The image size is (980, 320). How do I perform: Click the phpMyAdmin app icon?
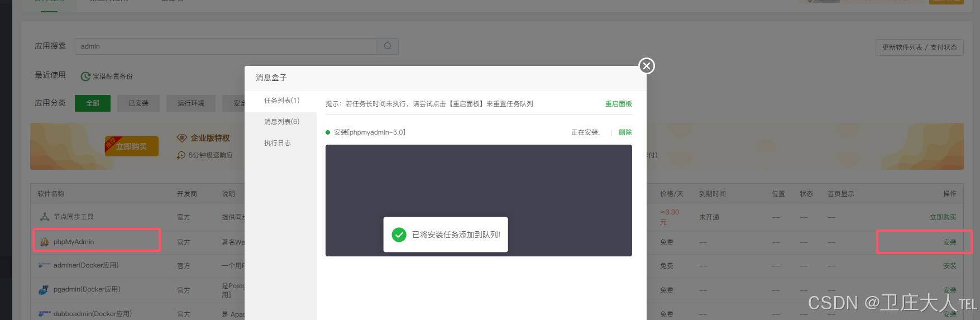pyautogui.click(x=45, y=242)
